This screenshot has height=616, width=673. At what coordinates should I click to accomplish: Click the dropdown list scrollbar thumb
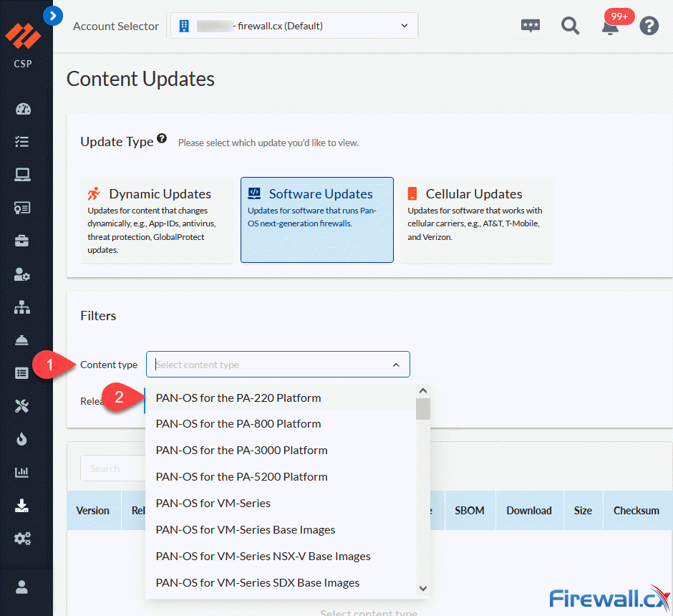(422, 409)
